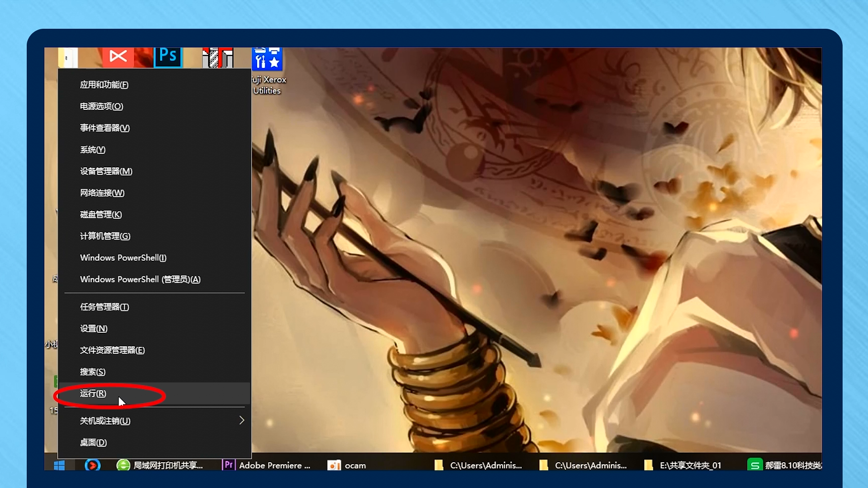868x488 pixels.
Task: Open Device Manager (设备管理器)
Action: pyautogui.click(x=155, y=171)
